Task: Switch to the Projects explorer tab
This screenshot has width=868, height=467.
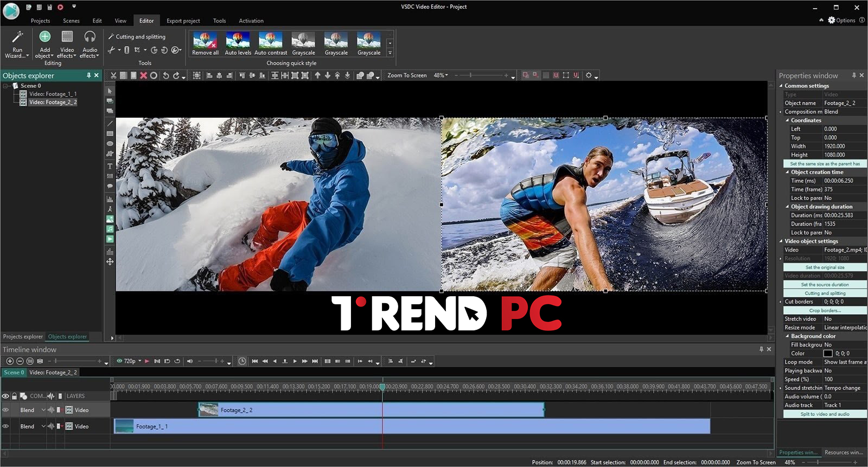Action: tap(23, 337)
